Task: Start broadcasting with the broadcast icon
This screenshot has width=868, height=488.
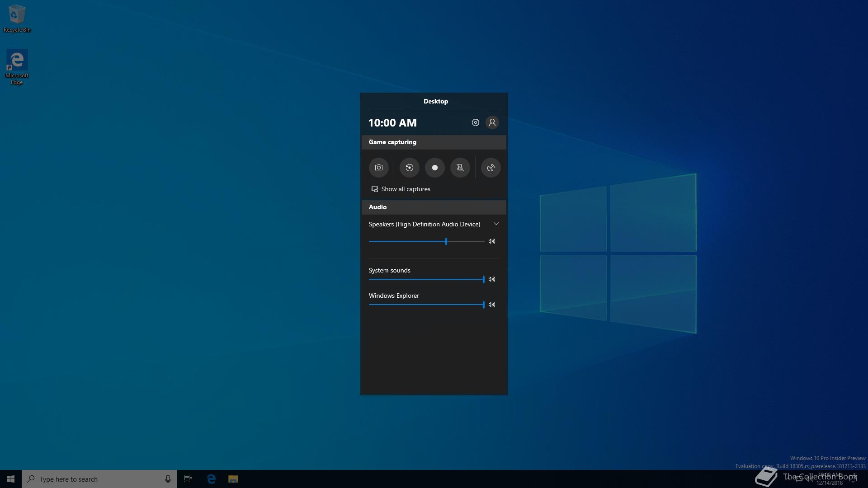Action: point(491,168)
